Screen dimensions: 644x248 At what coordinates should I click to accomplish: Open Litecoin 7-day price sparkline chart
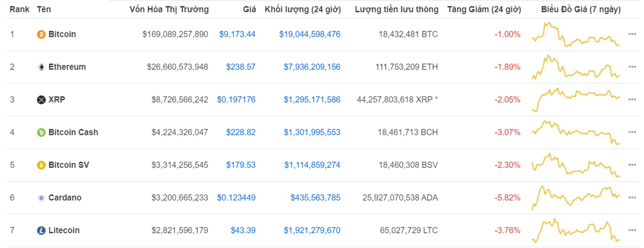point(576,230)
